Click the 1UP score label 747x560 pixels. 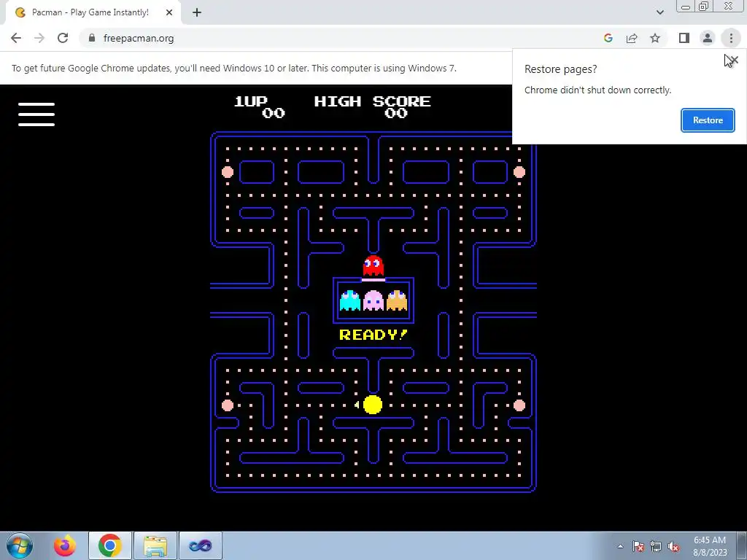pos(251,101)
